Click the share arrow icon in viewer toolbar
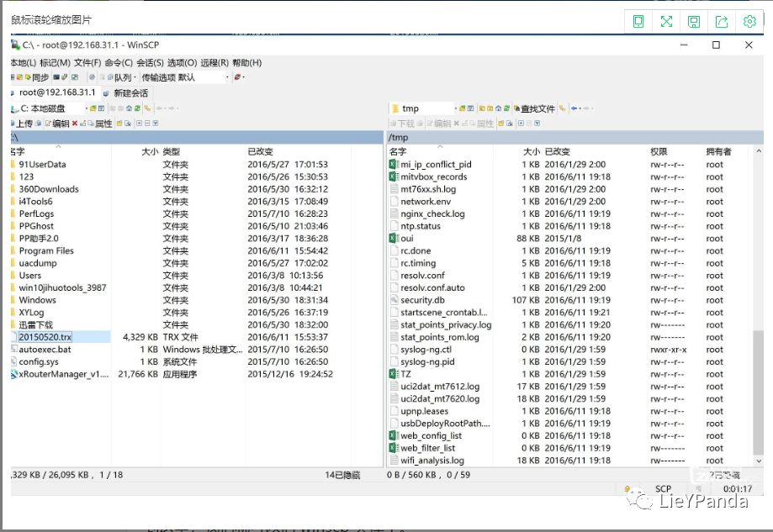Screen dimensions: 773x532 click(721, 22)
